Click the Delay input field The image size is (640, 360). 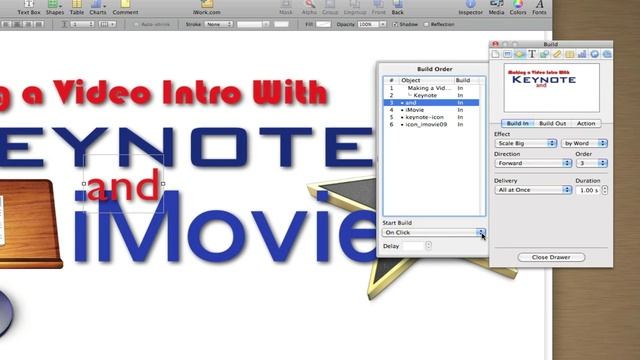[x=413, y=246]
